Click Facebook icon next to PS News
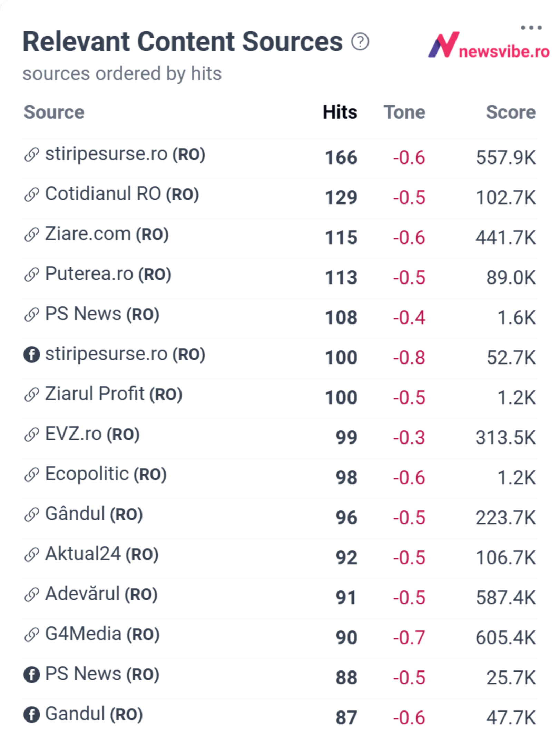 click(x=31, y=674)
